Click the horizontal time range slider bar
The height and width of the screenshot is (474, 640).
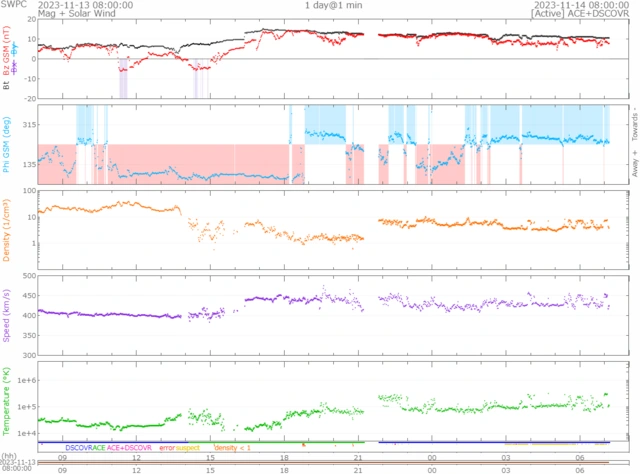[x=333, y=463]
